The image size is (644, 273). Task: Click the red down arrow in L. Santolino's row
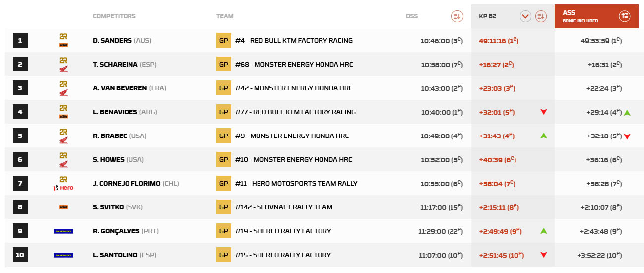544,255
